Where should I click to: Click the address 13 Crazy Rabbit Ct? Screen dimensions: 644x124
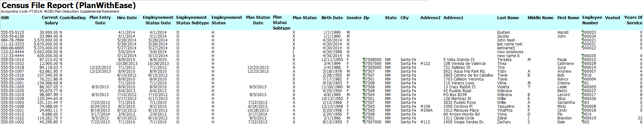460,87
